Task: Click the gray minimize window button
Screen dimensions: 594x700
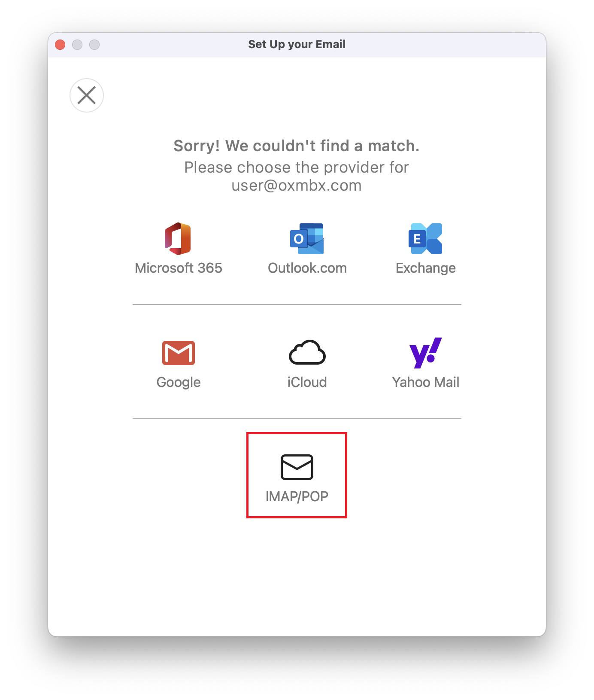Action: pyautogui.click(x=77, y=45)
